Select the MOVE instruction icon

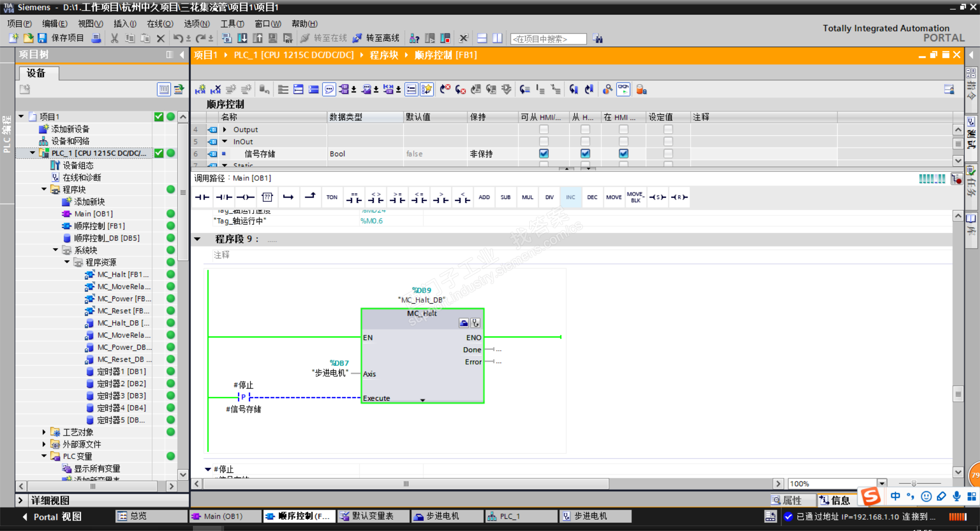[614, 197]
